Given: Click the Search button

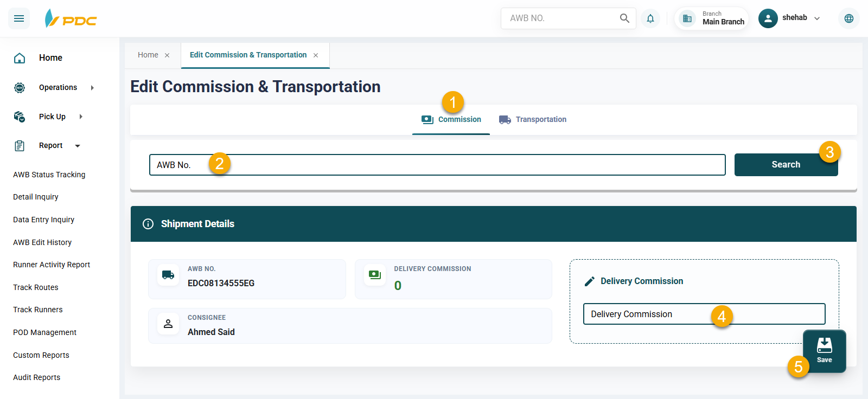Looking at the screenshot, I should [x=786, y=165].
